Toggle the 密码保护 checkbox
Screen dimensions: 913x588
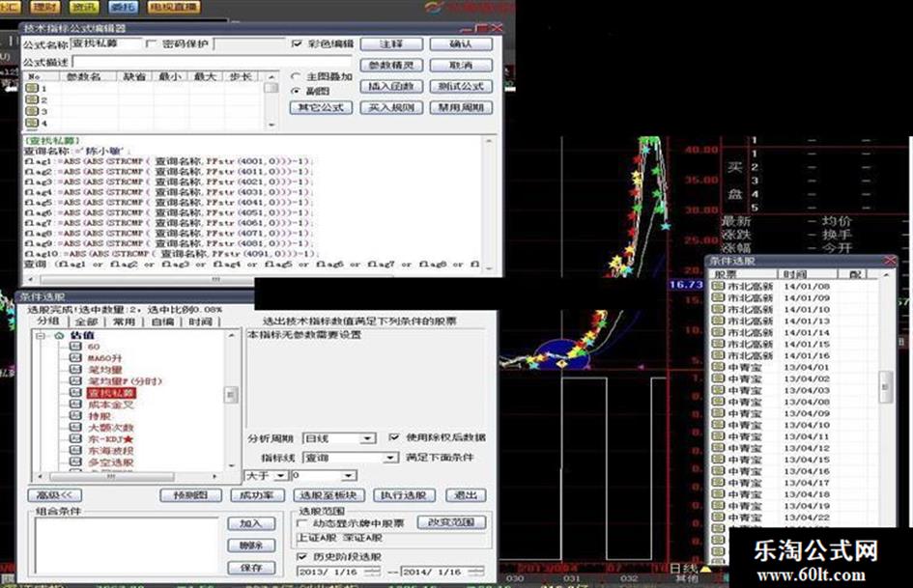click(x=151, y=44)
